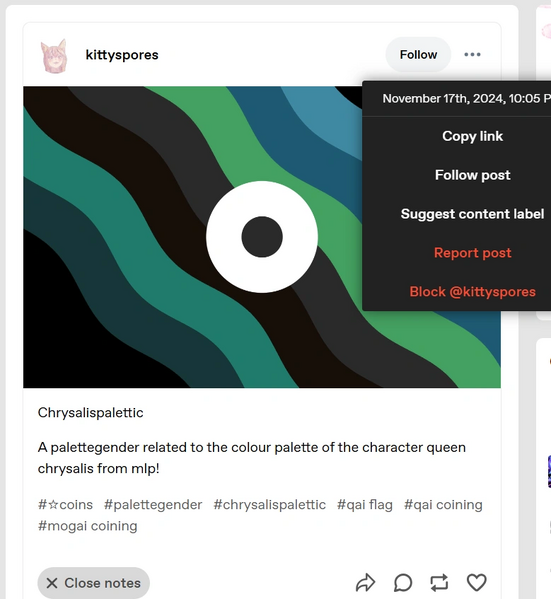Choose Report post in the menu
The image size is (551, 599).
pyautogui.click(x=472, y=253)
